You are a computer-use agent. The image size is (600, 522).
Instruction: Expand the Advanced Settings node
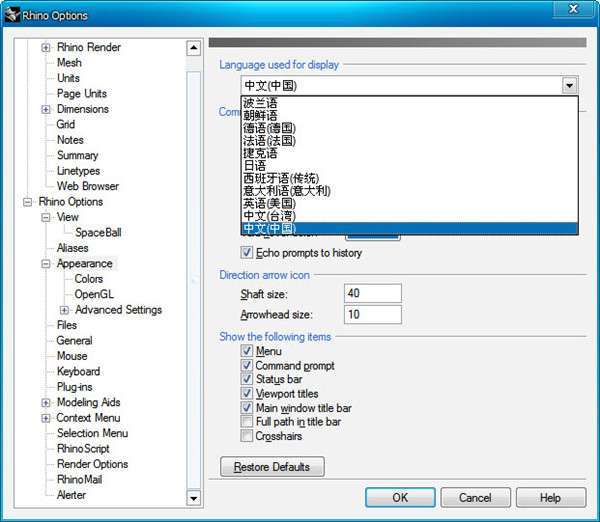point(64,310)
